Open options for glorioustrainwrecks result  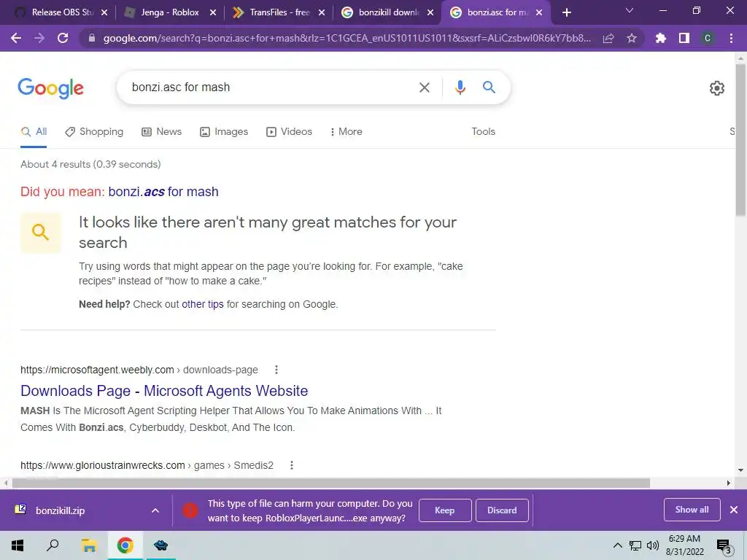click(x=292, y=465)
